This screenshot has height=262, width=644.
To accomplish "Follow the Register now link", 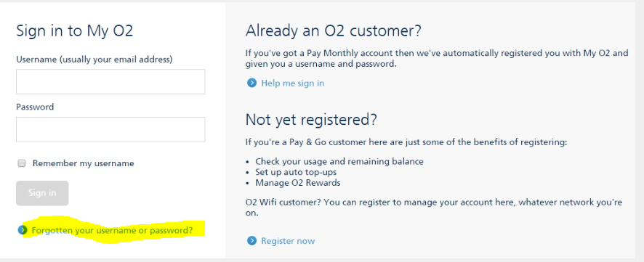I will coord(288,241).
